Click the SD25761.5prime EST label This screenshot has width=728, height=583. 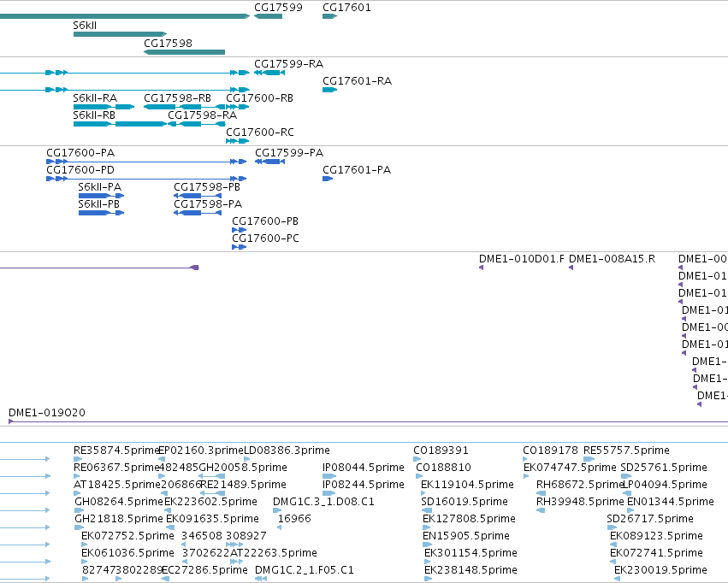tap(664, 468)
